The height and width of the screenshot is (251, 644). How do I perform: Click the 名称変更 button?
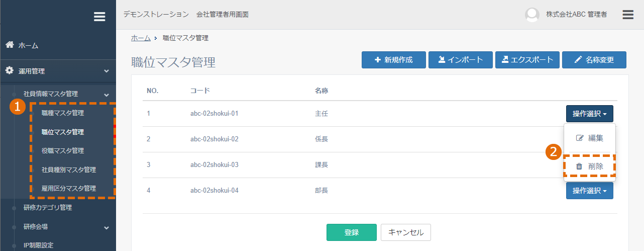(x=594, y=60)
